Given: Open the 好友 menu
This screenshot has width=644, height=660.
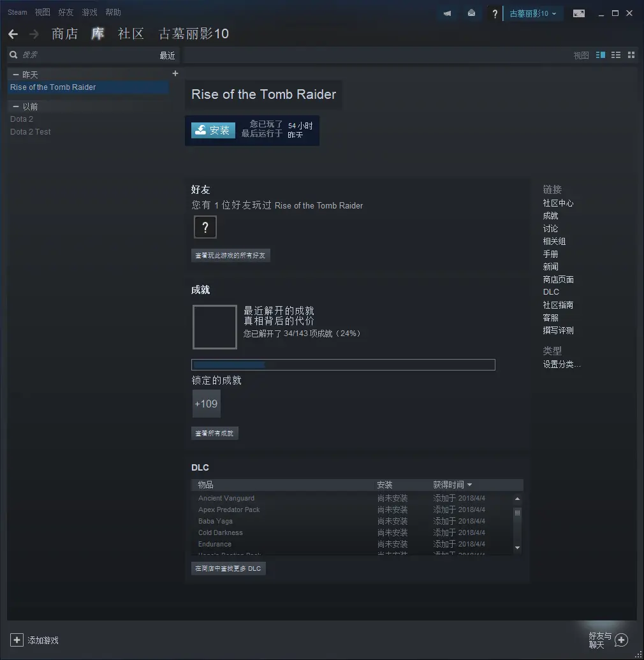Looking at the screenshot, I should (66, 12).
